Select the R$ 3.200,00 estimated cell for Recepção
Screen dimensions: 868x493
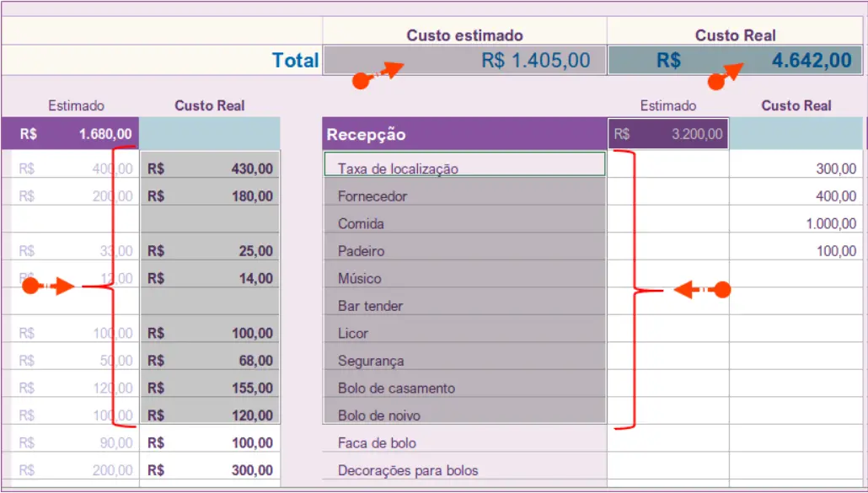pos(668,133)
